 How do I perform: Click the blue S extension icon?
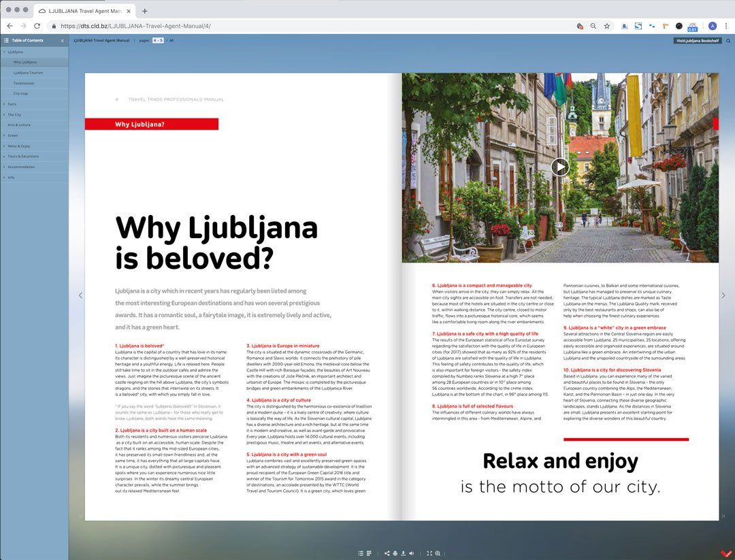[x=638, y=27]
